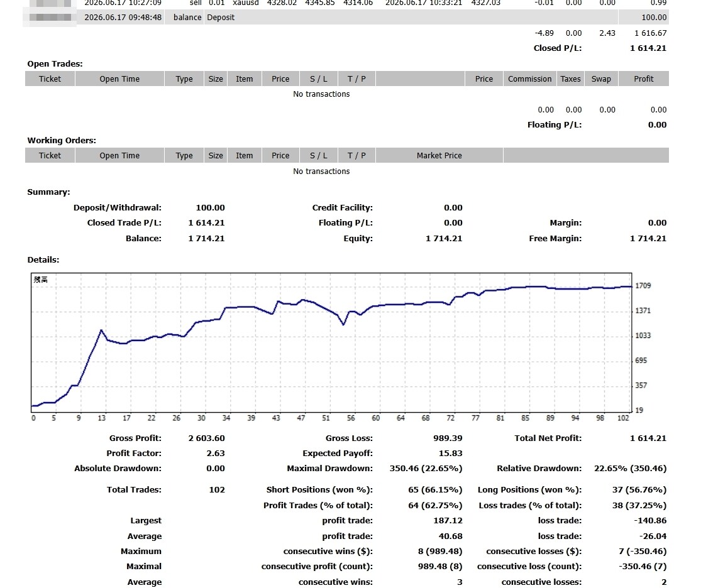Viewport: 718px width, 588px height.
Task: Select Maximal Drawdown value 350.46 (22.65%)
Action: (426, 469)
